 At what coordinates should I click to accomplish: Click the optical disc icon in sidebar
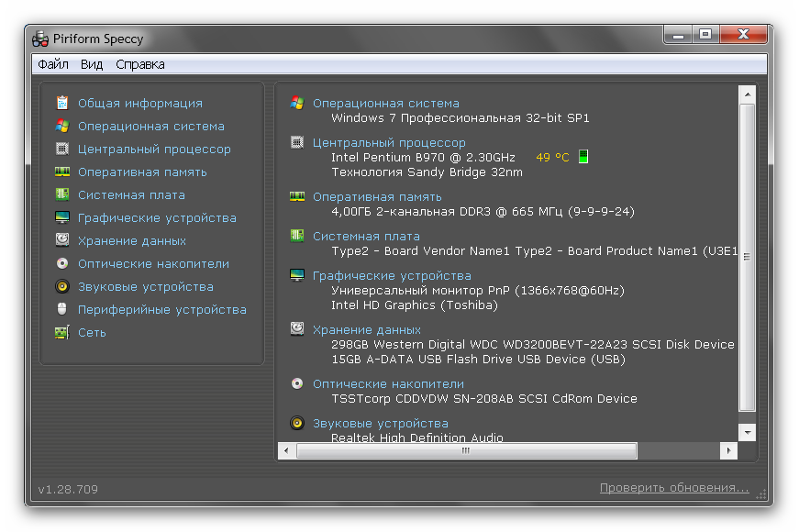coord(62,263)
